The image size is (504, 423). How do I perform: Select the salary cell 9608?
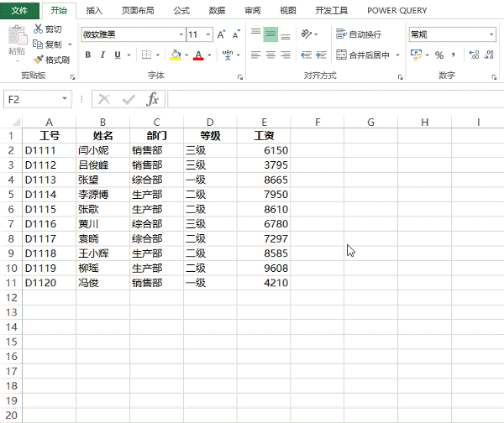(x=264, y=268)
